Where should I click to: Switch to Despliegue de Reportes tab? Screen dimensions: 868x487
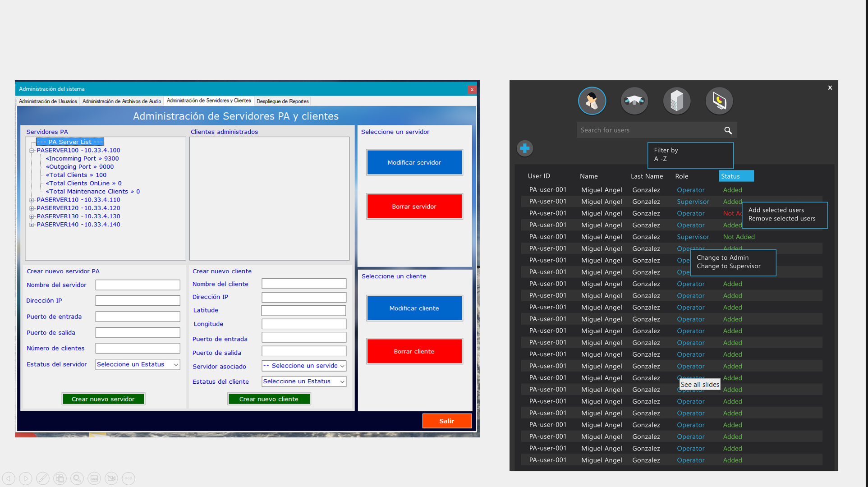point(282,101)
